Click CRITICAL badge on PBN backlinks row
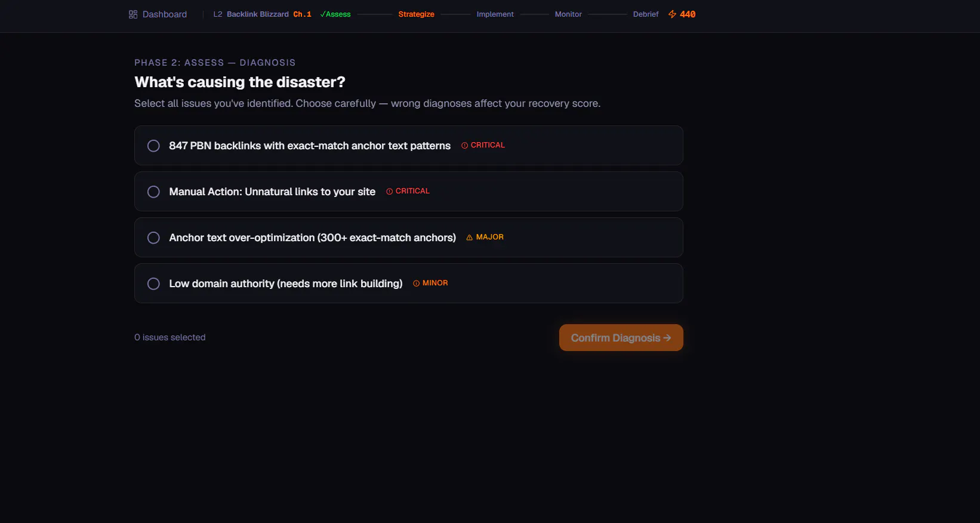The image size is (980, 523). (483, 145)
